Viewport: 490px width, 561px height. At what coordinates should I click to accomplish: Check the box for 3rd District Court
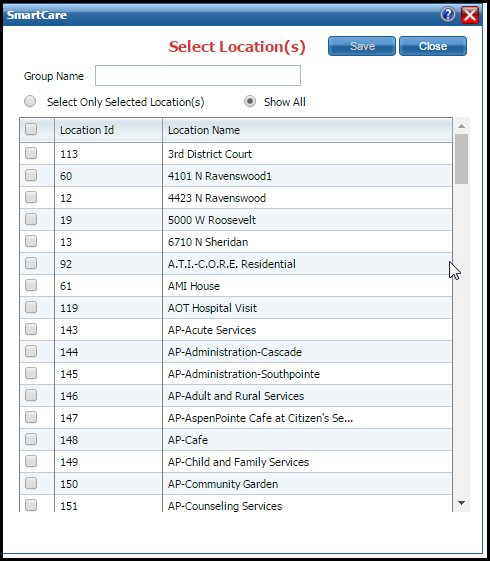click(31, 153)
